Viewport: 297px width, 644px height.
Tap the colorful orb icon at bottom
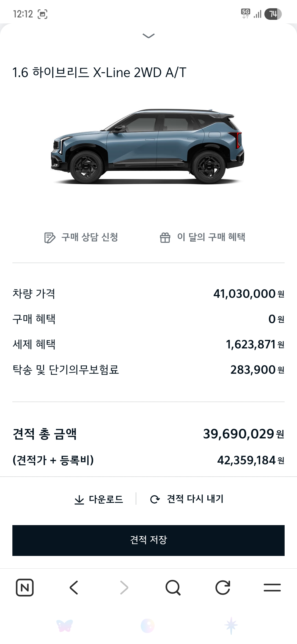coord(148,626)
